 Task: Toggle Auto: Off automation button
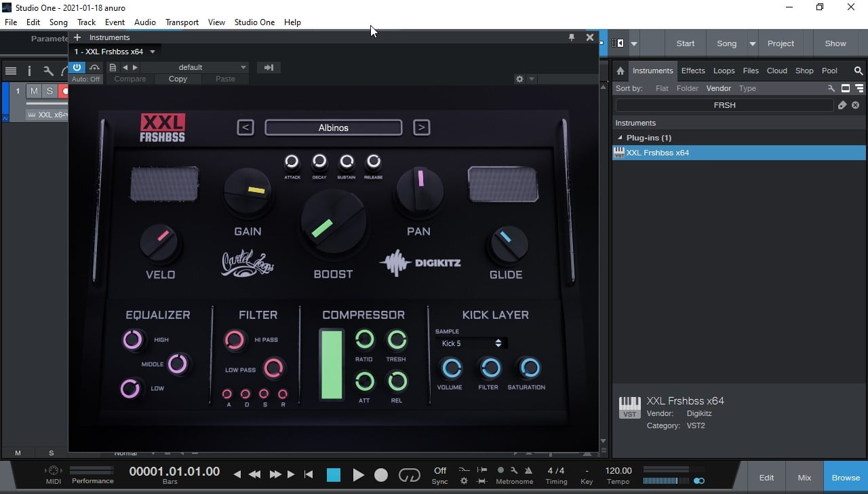tap(85, 79)
